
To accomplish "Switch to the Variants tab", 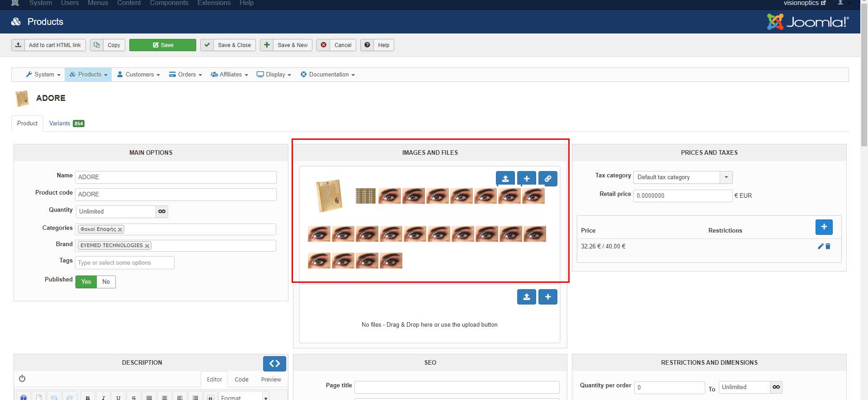I will 66,124.
